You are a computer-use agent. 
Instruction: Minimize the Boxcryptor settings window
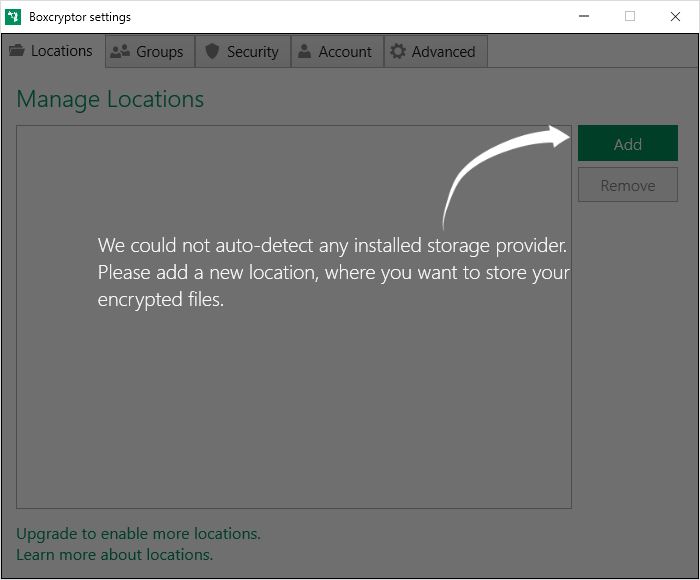(584, 17)
